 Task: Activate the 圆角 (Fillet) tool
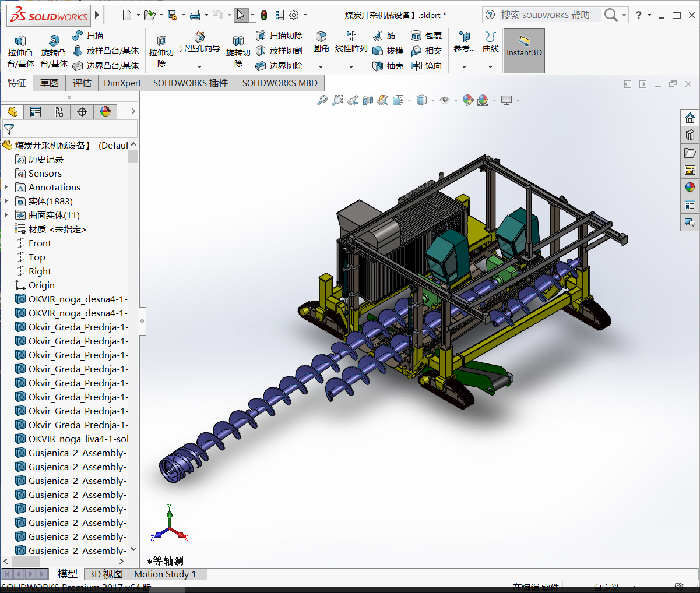coord(321,42)
